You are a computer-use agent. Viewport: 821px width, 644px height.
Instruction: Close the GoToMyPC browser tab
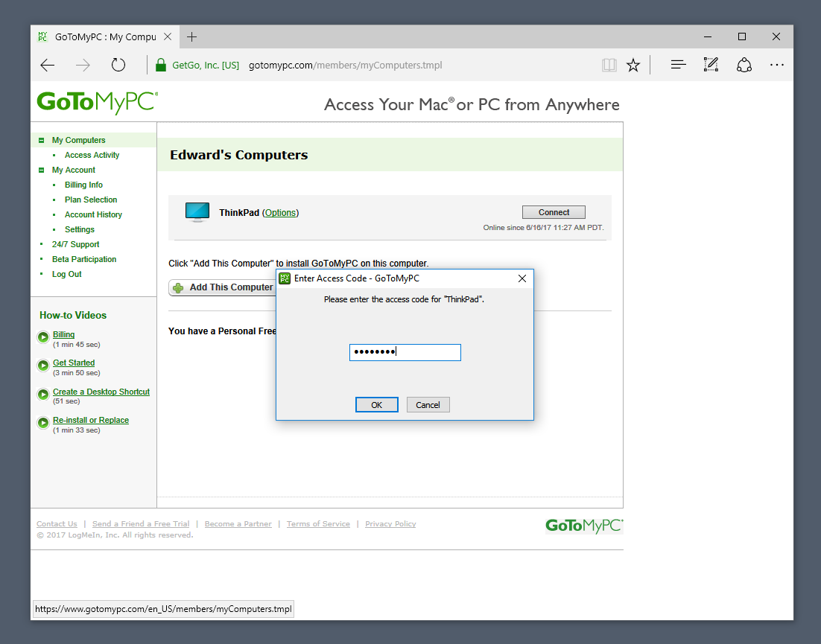click(x=168, y=36)
